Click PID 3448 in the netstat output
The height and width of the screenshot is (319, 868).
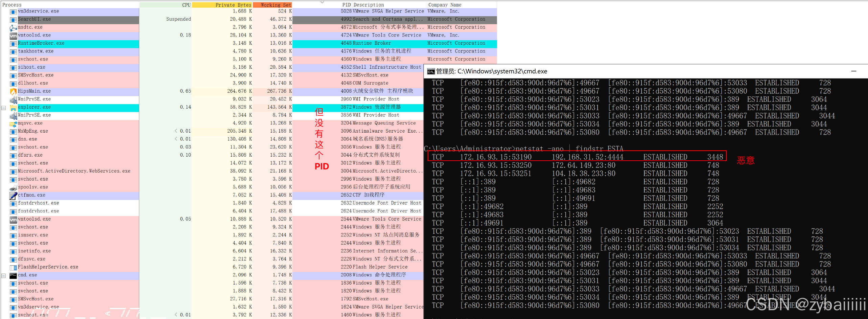tap(715, 157)
